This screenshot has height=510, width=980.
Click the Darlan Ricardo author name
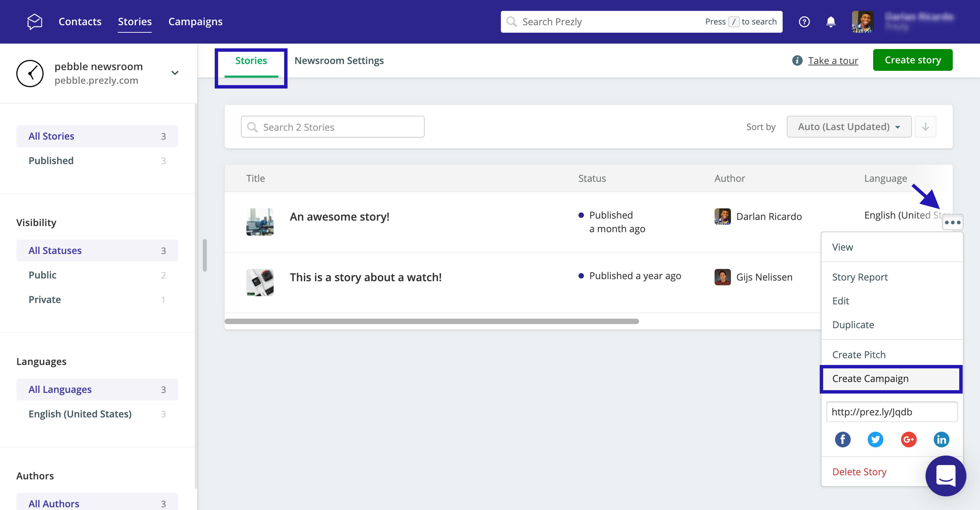point(769,217)
